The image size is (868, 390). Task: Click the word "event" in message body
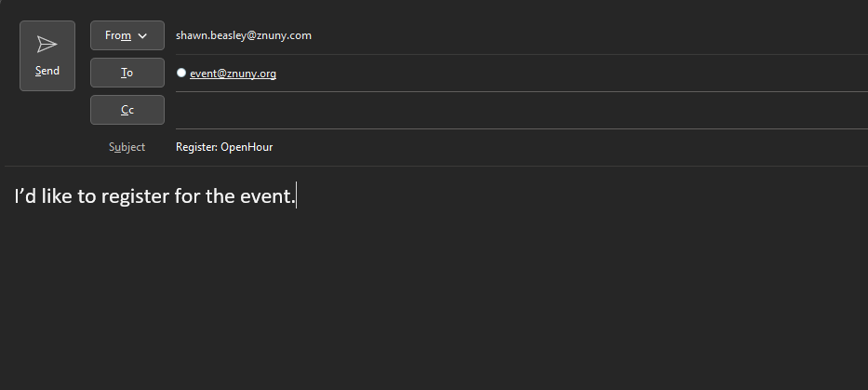(267, 197)
